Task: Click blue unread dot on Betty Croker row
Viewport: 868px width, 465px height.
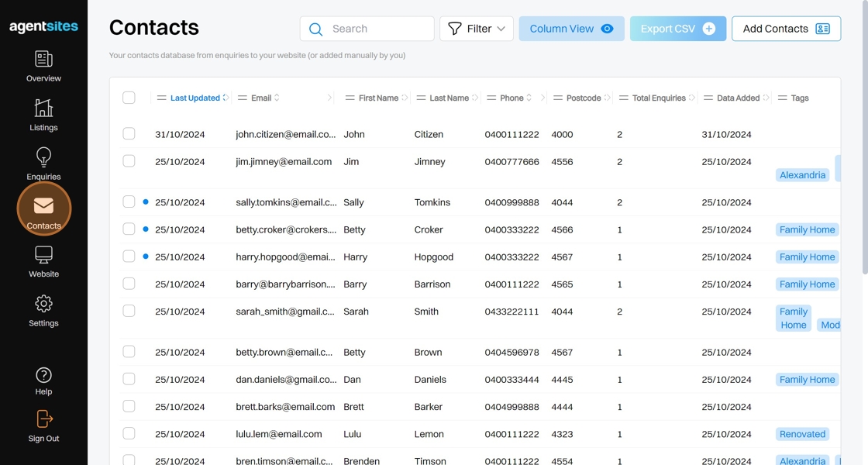Action: click(x=146, y=229)
